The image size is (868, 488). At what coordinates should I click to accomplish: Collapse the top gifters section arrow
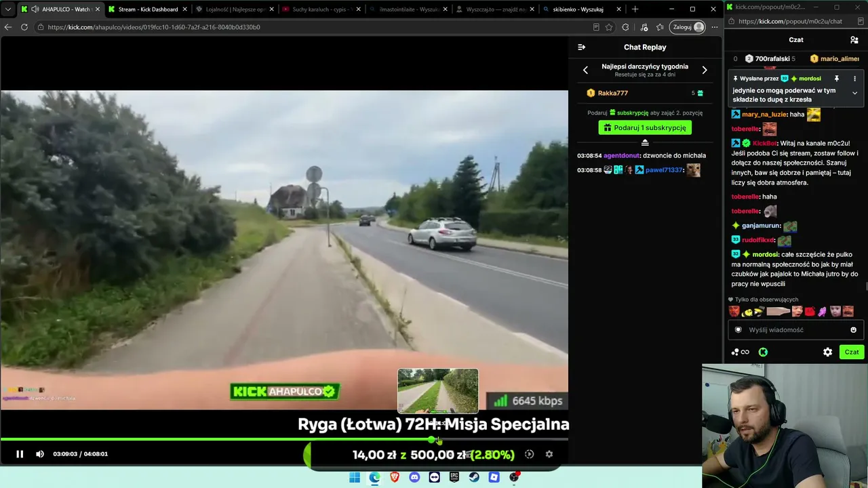[x=645, y=142]
